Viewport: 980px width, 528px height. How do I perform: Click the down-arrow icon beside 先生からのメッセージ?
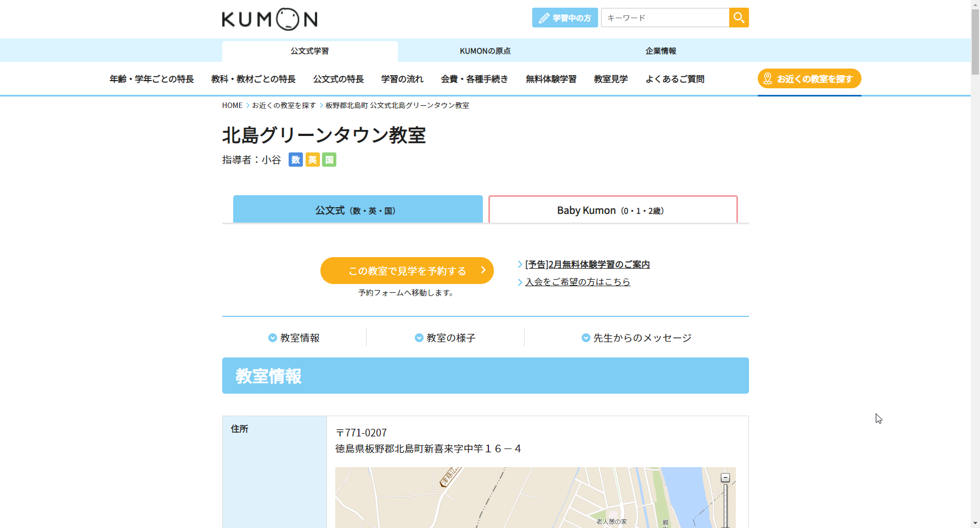point(585,338)
